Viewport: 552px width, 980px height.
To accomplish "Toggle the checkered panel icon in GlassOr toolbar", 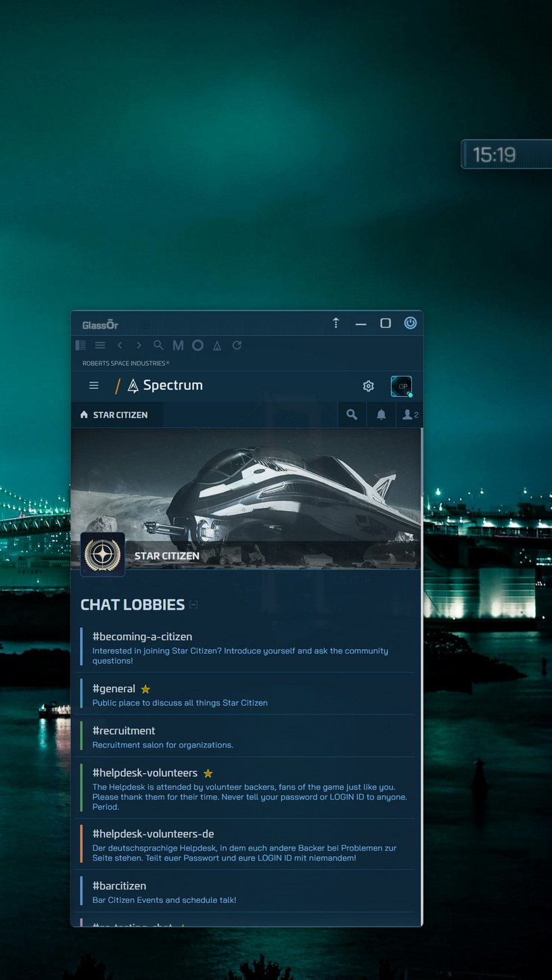I will pyautogui.click(x=80, y=345).
